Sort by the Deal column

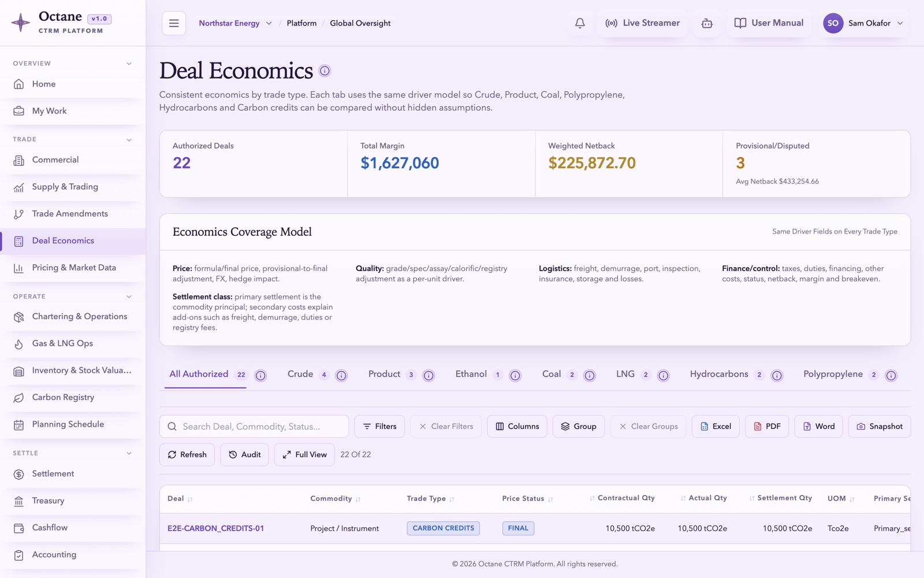tap(180, 498)
